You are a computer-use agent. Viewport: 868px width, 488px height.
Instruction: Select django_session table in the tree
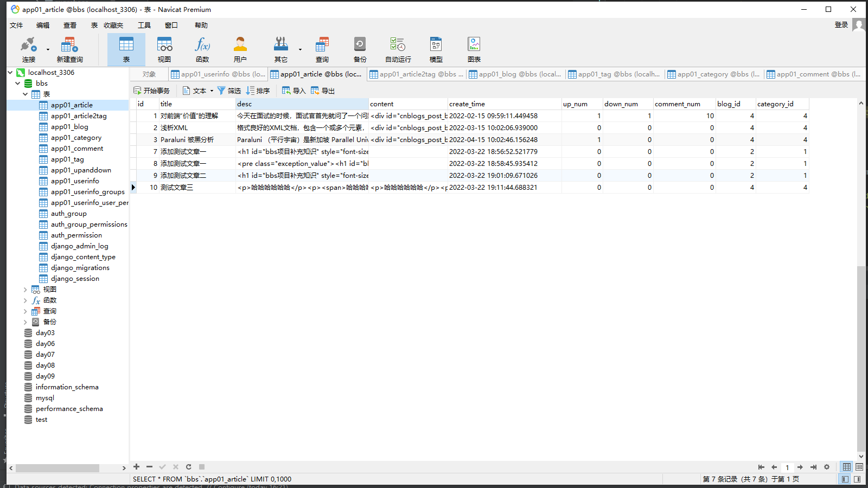(75, 279)
